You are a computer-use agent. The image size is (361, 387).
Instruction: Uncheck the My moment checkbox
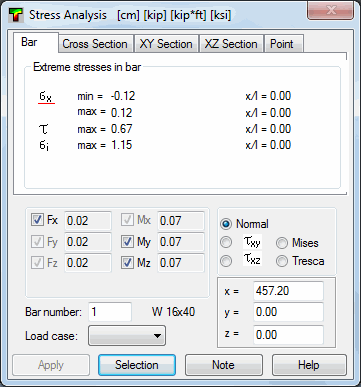[127, 242]
